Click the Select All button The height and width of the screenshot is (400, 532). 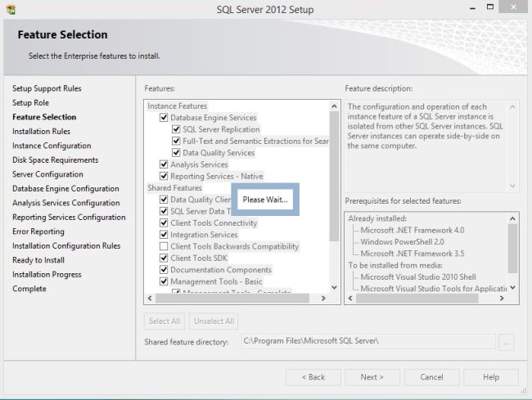tap(165, 321)
